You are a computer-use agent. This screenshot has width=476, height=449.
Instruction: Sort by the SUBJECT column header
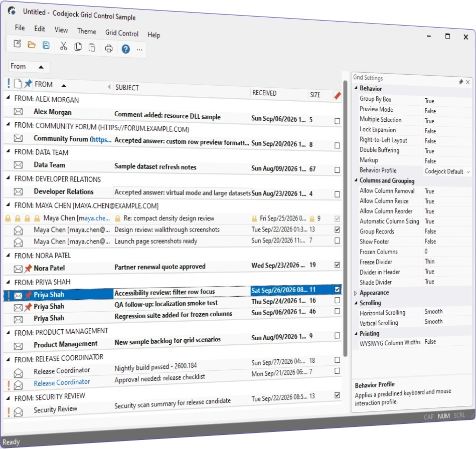(x=182, y=89)
